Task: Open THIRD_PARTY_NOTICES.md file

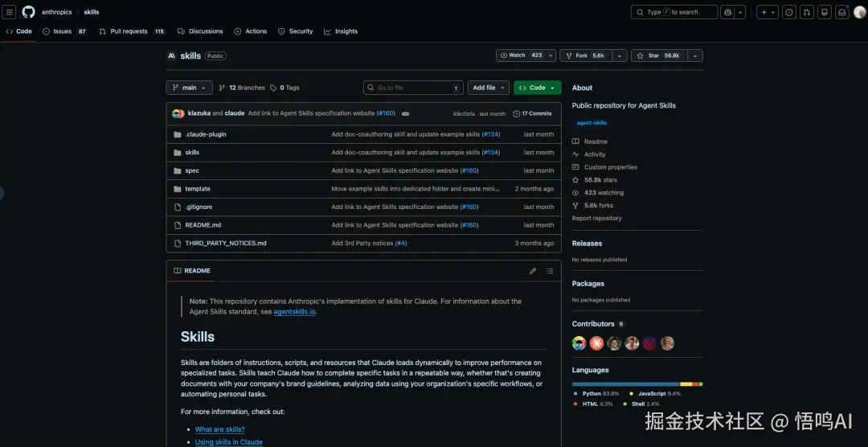Action: pos(225,243)
